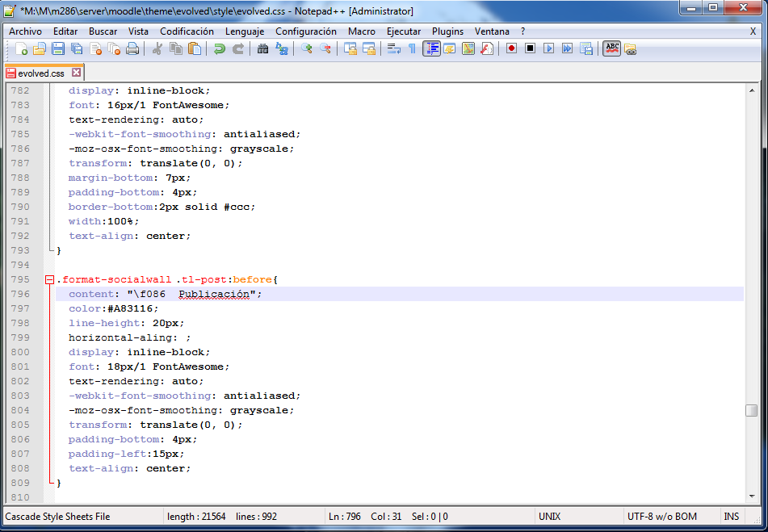This screenshot has width=768, height=532.
Task: Open the Plugins menu
Action: coord(447,31)
